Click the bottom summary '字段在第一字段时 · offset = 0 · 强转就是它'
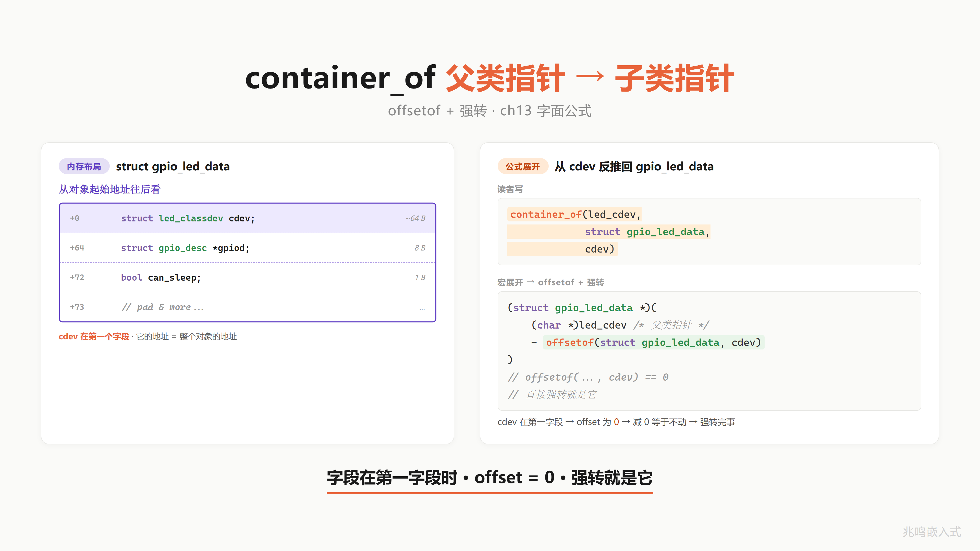The image size is (980, 551). 490,478
